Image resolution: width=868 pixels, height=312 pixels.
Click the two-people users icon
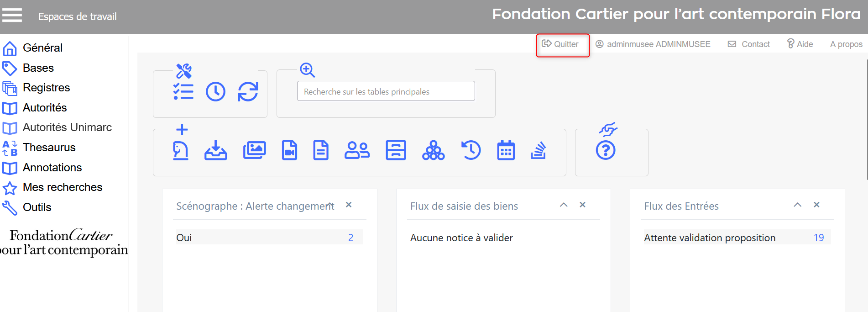coord(357,150)
